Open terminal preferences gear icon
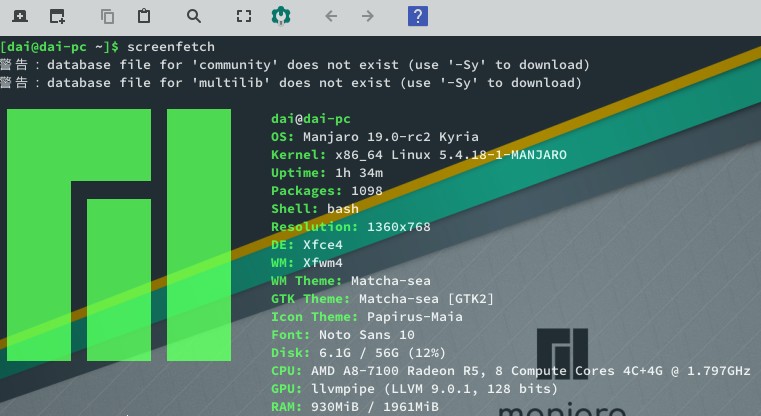761x416 pixels. click(281, 16)
